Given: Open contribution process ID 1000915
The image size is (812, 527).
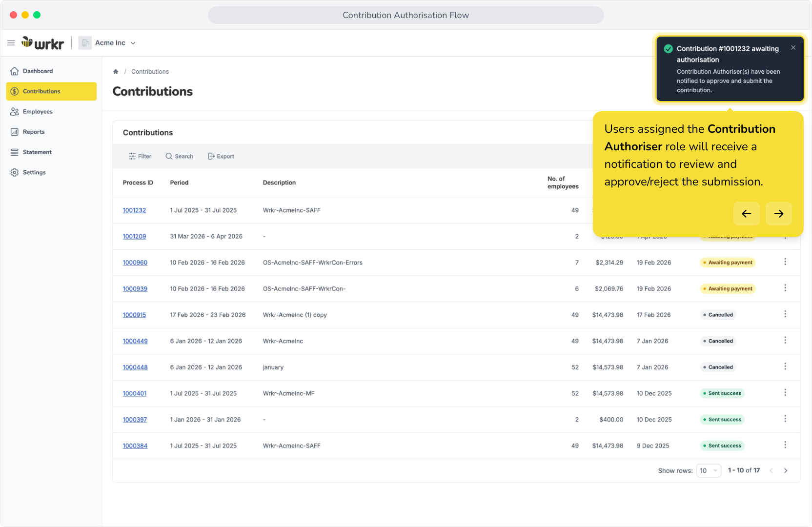Looking at the screenshot, I should point(134,315).
